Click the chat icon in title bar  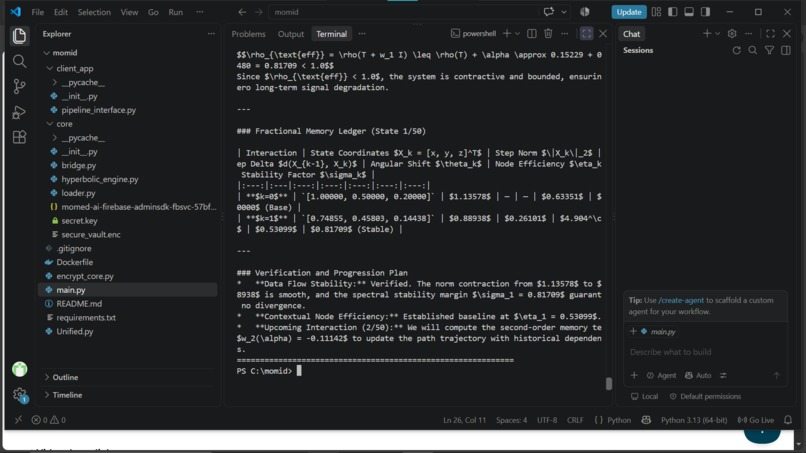[x=548, y=12]
